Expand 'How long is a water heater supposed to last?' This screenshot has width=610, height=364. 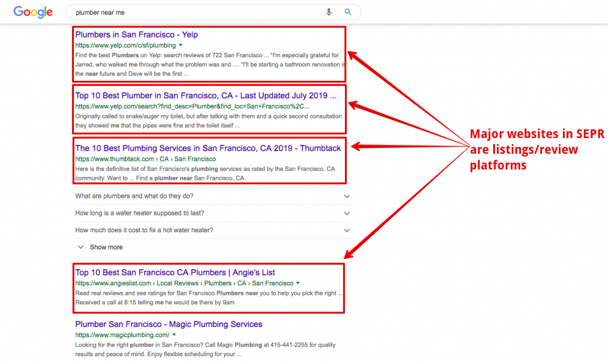click(x=213, y=213)
